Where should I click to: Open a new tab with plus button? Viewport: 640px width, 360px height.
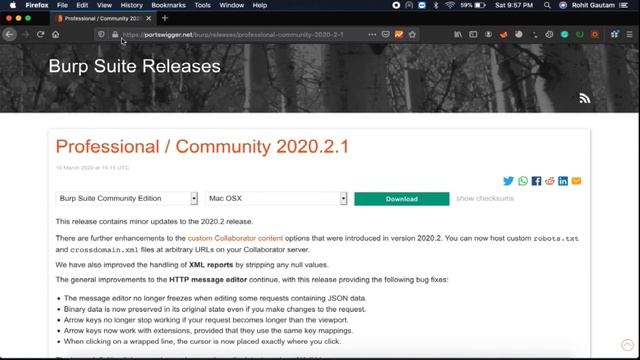pyautogui.click(x=165, y=18)
